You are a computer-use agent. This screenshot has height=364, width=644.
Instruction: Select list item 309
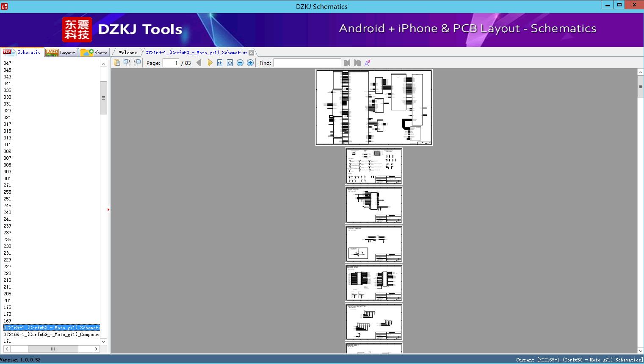tap(8, 151)
